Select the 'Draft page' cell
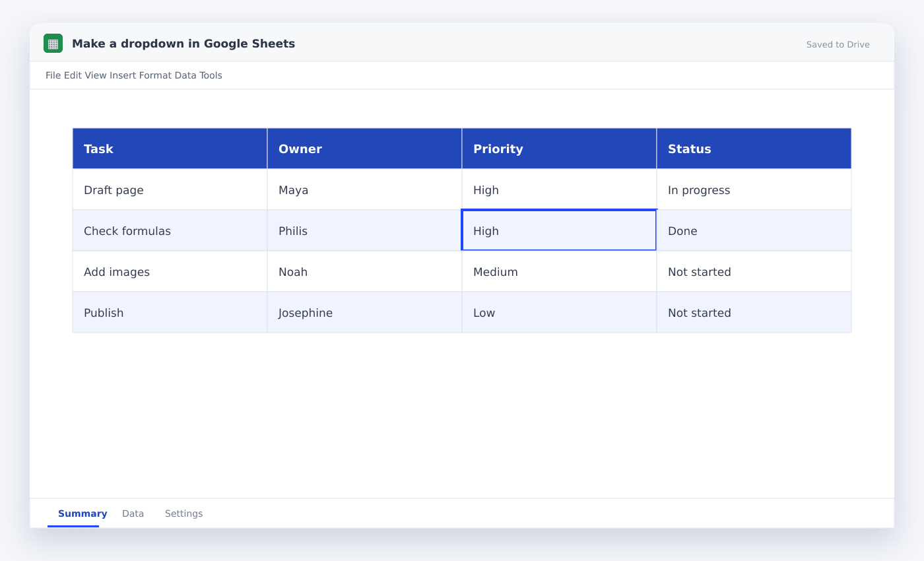 (170, 190)
